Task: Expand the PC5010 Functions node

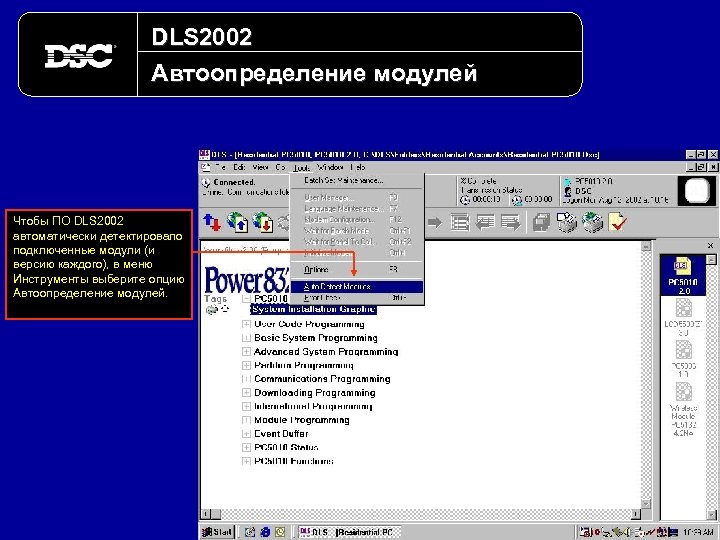Action: 247,461
